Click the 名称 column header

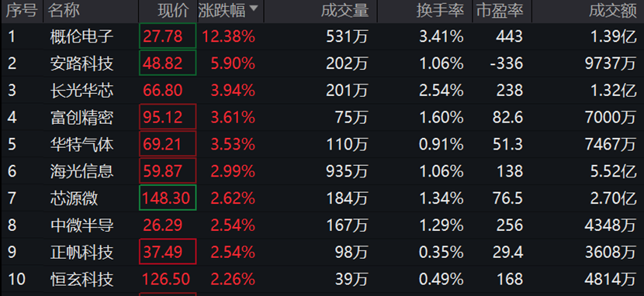pyautogui.click(x=64, y=11)
